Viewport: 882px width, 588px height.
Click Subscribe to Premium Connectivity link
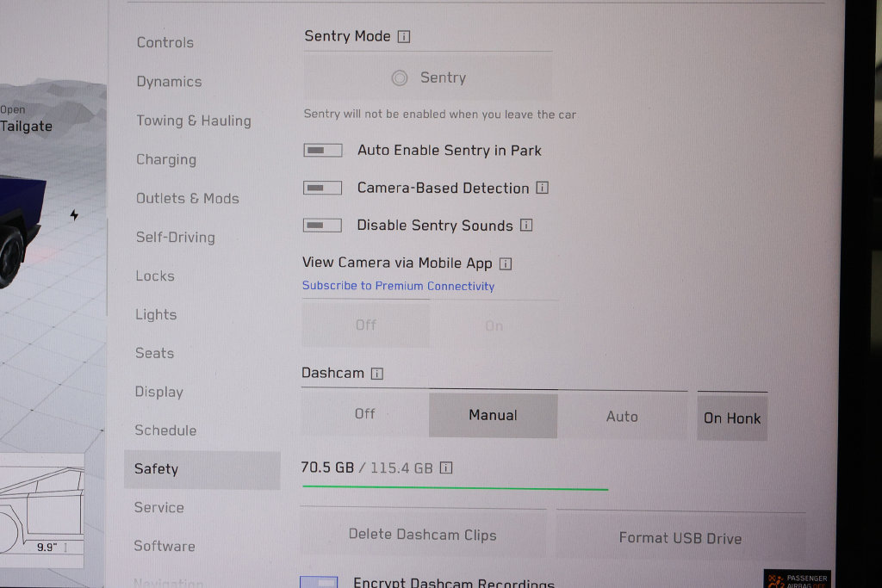[x=398, y=286]
